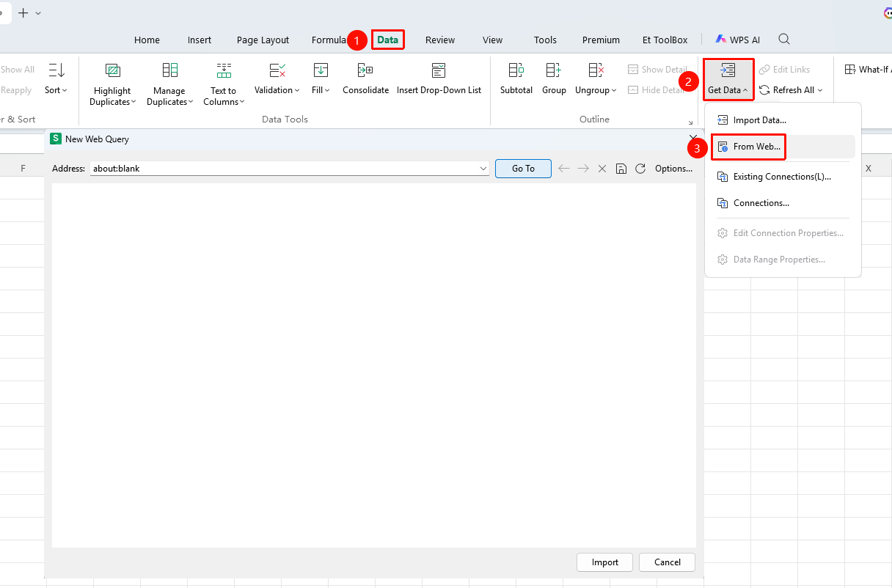The height and width of the screenshot is (588, 892).
Task: Open the new tab dropdown chevron
Action: pyautogui.click(x=38, y=13)
